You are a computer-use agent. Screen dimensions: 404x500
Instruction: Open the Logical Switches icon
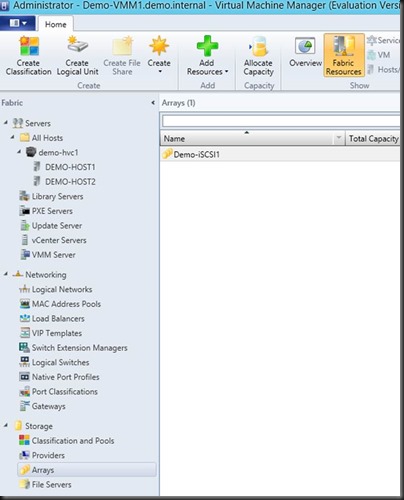[25, 362]
